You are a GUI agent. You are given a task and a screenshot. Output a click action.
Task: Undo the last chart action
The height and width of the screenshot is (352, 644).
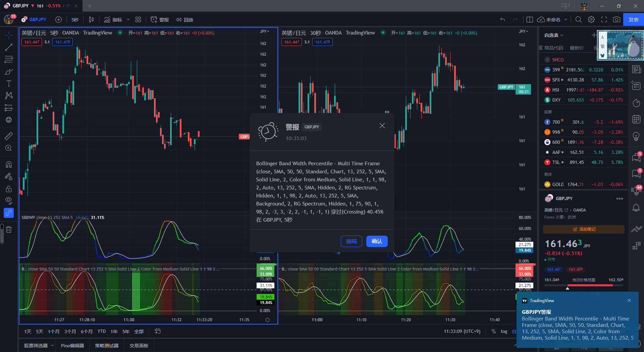[x=502, y=20]
